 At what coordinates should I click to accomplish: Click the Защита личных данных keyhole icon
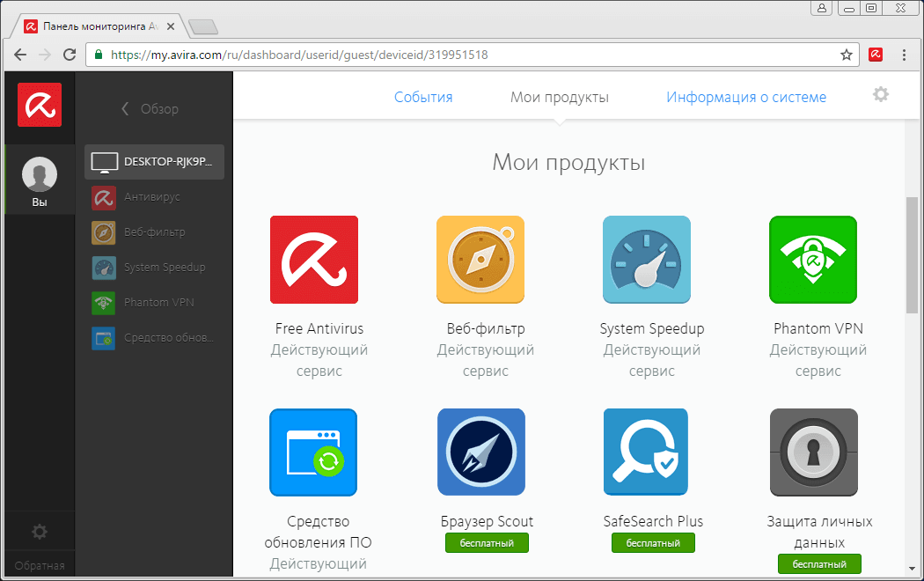pyautogui.click(x=812, y=452)
